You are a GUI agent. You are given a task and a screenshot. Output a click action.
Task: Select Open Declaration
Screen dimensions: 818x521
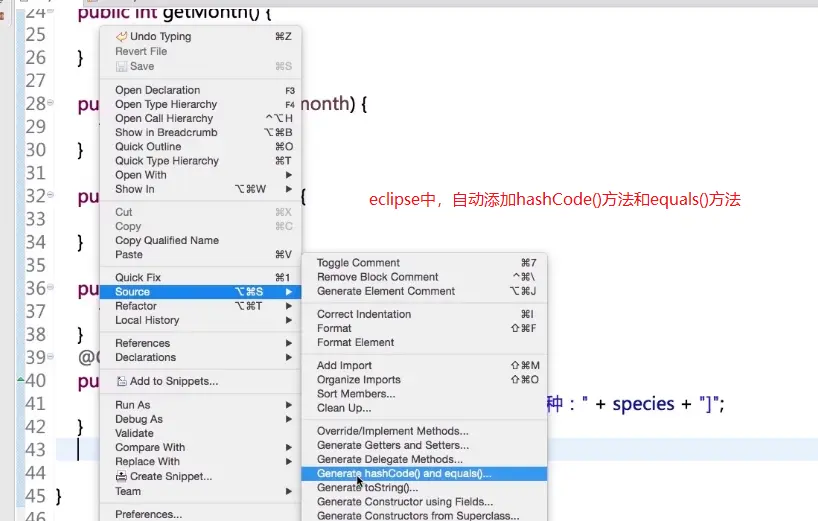click(x=200, y=90)
